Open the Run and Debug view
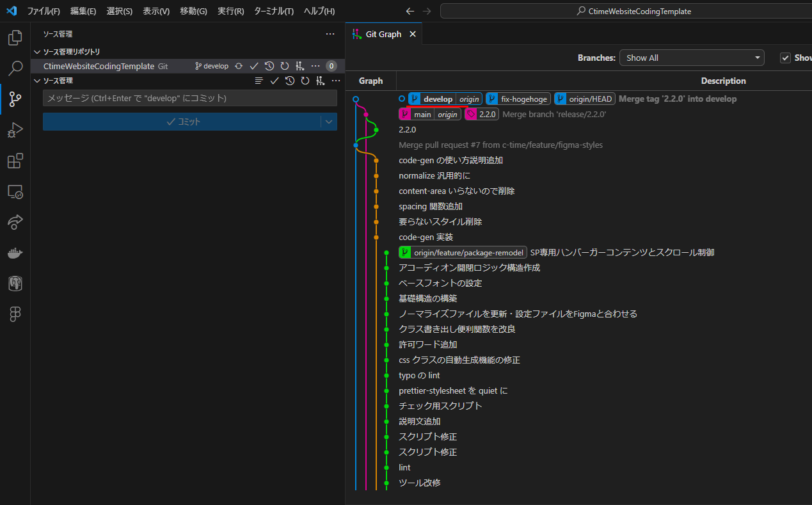812x505 pixels. pyautogui.click(x=15, y=130)
